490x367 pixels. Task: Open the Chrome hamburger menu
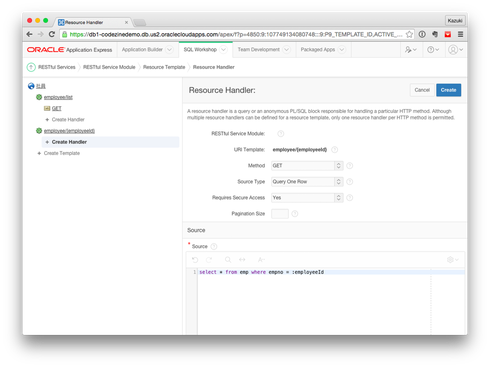[x=460, y=34]
